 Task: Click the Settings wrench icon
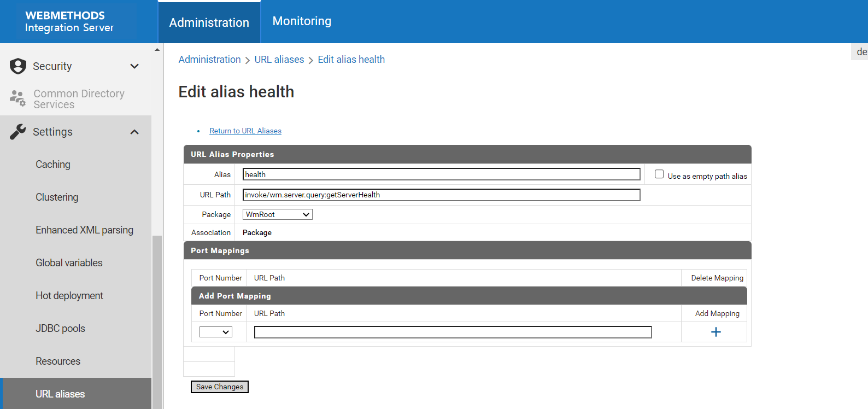coord(18,132)
